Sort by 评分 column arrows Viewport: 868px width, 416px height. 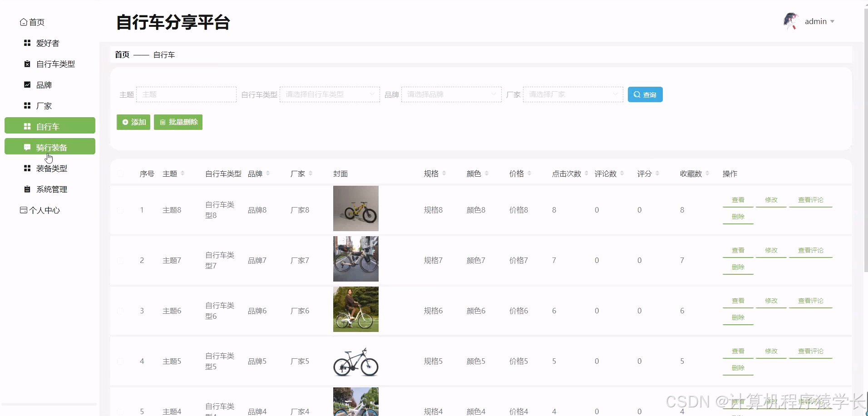click(x=657, y=173)
